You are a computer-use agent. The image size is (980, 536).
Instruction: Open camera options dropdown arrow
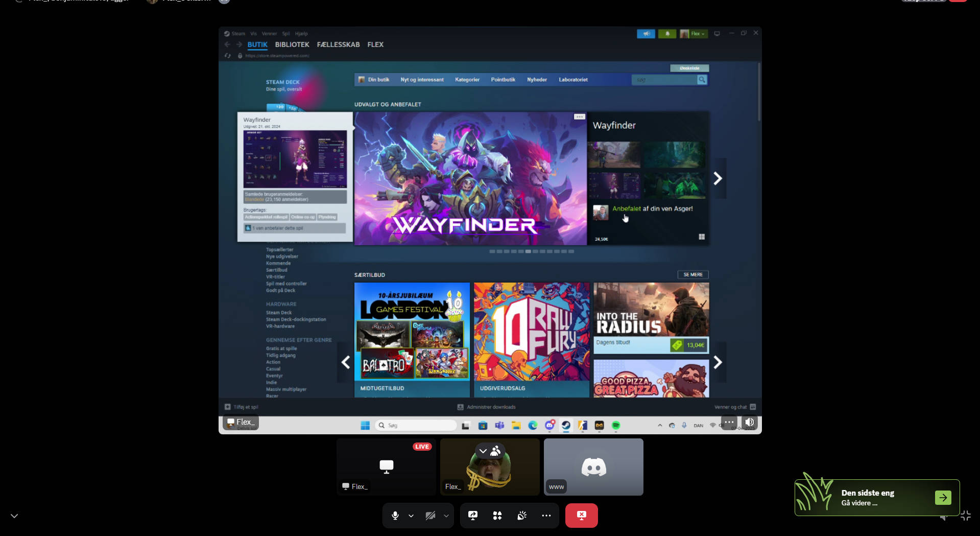(x=446, y=516)
